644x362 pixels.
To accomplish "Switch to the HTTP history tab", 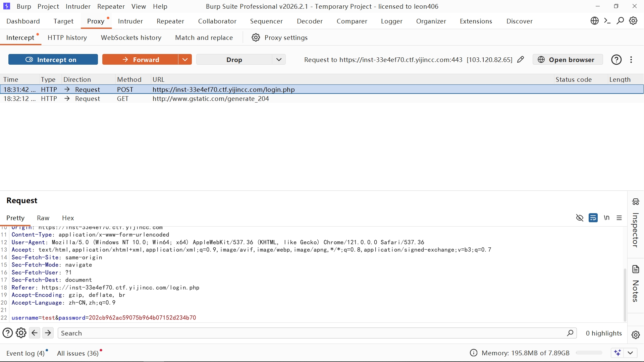I will tap(67, 38).
